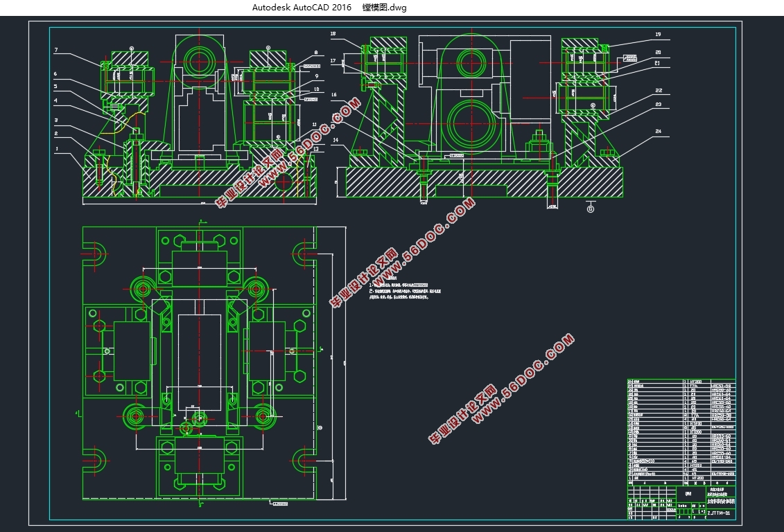Select part balloon number 17
The height and width of the screenshot is (532, 784).
click(x=333, y=61)
